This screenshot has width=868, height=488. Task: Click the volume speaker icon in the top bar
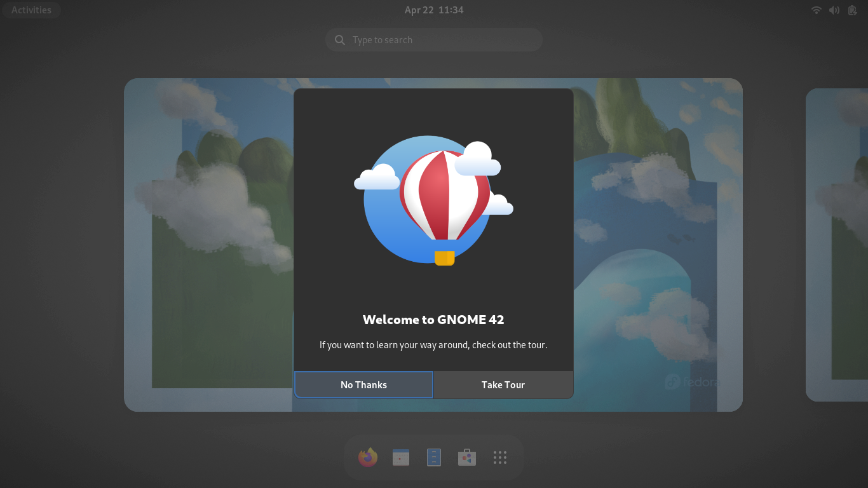pos(834,10)
